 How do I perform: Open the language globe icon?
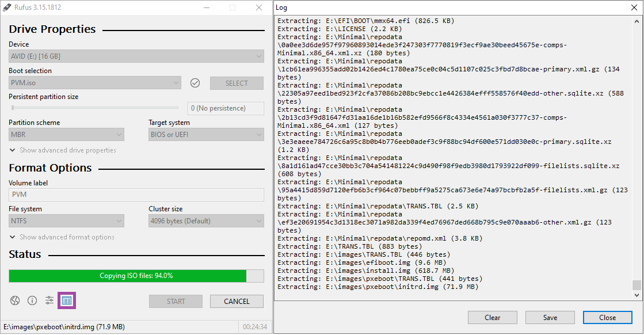tap(15, 300)
